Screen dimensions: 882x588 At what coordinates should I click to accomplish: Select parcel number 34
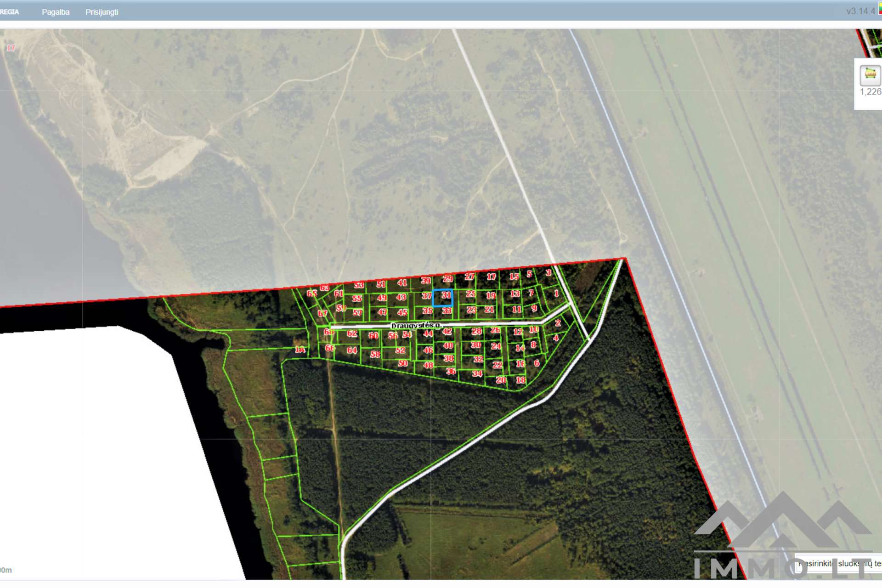point(477,374)
